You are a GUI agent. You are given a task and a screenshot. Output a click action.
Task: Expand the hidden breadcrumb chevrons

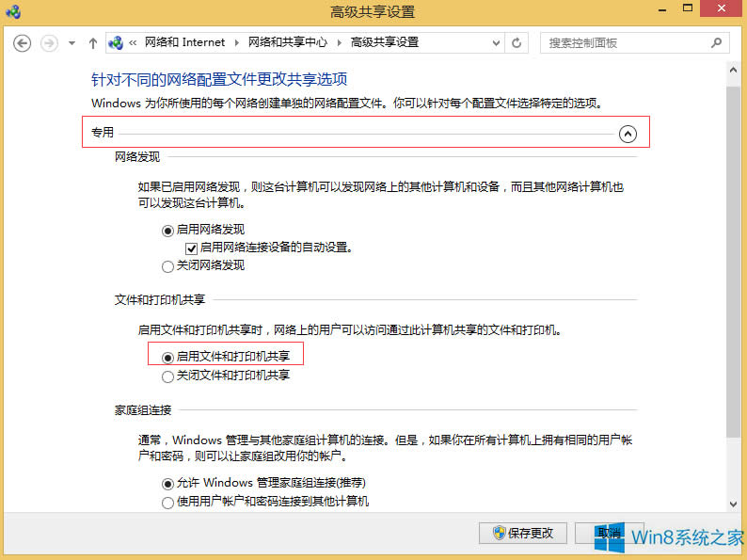pos(133,43)
